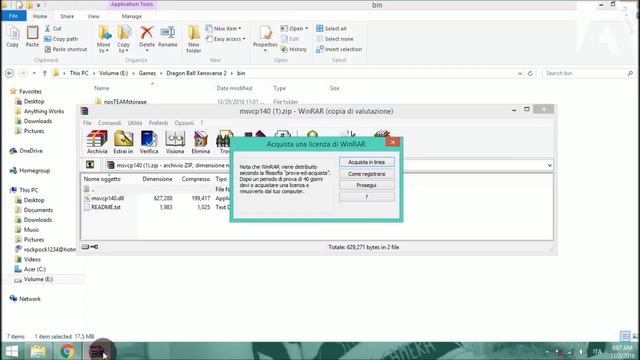Click the Dimensione column header
640x360 pixels.
point(157,179)
